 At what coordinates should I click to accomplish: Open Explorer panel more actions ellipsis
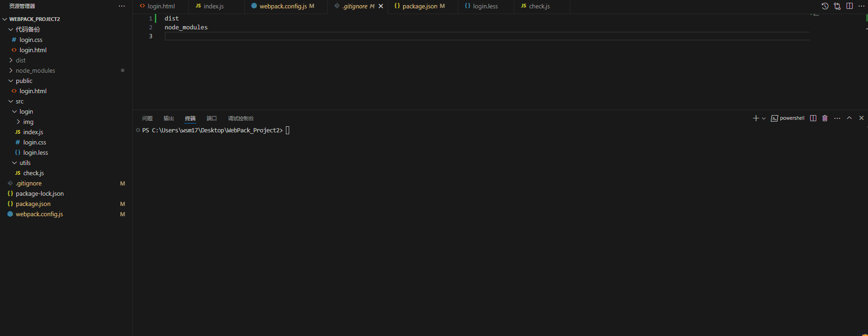(x=122, y=6)
